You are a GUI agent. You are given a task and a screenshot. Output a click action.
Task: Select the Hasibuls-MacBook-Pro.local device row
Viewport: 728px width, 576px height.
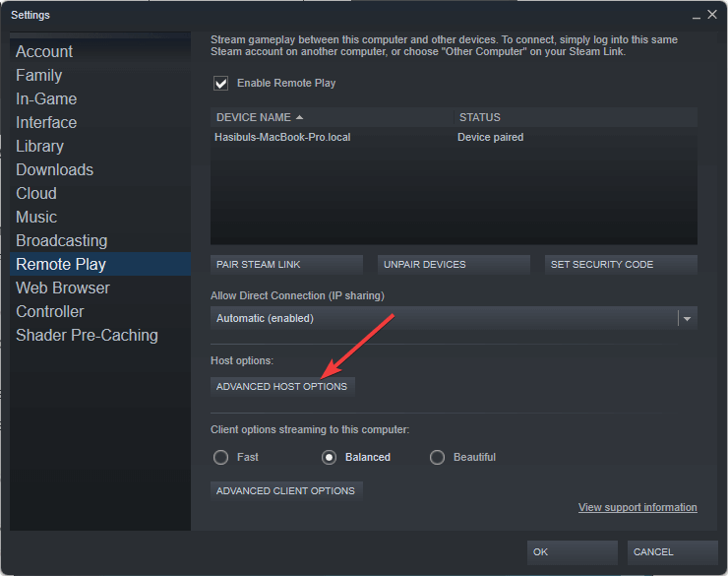[x=454, y=138]
